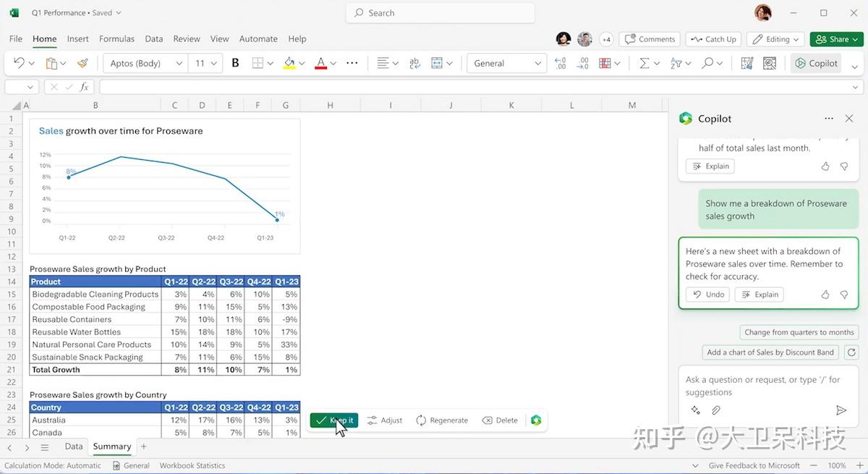868x474 pixels.
Task: Choose Add a chart of Sales by Discount Band
Action: point(770,352)
